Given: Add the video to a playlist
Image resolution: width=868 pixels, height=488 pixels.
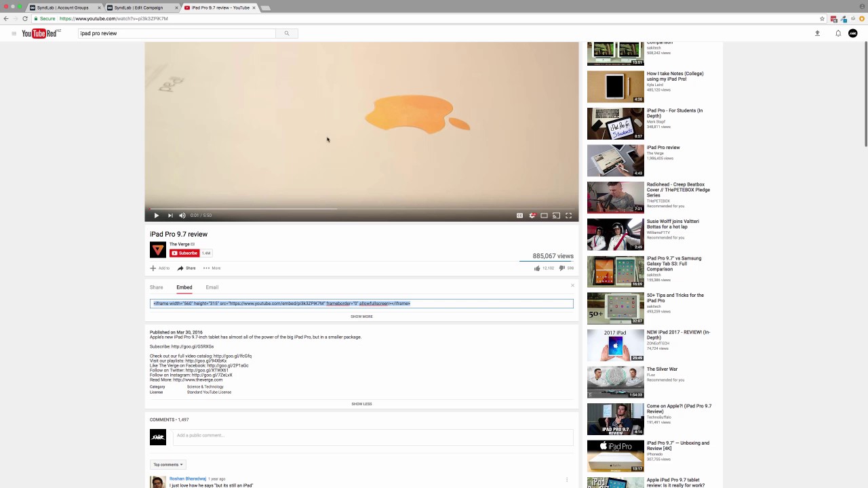Looking at the screenshot, I should (160, 268).
